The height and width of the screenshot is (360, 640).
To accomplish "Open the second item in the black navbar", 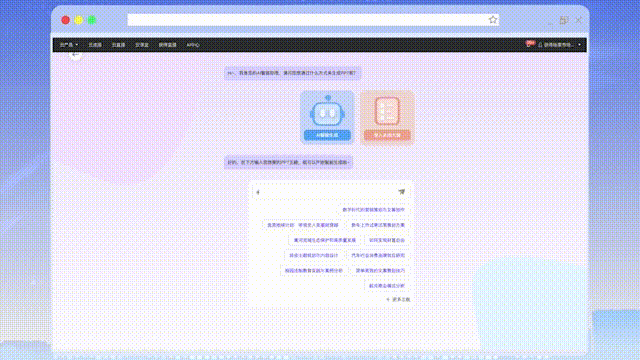I will pos(95,45).
